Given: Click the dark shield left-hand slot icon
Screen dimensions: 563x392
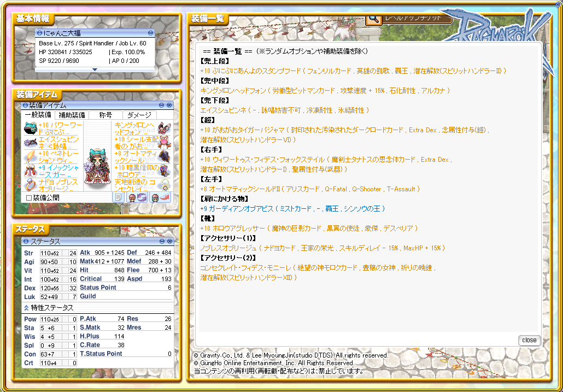Looking at the screenshot, I should pos(164,157).
